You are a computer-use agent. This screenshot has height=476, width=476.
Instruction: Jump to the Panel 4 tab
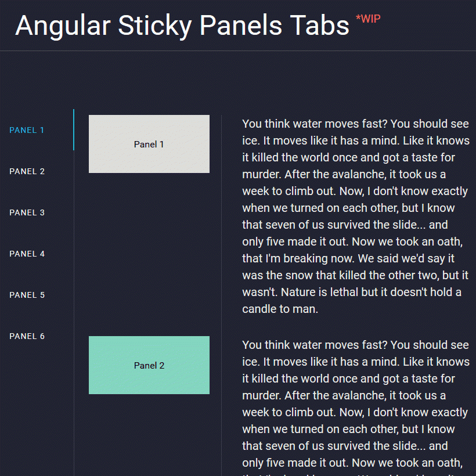click(27, 254)
